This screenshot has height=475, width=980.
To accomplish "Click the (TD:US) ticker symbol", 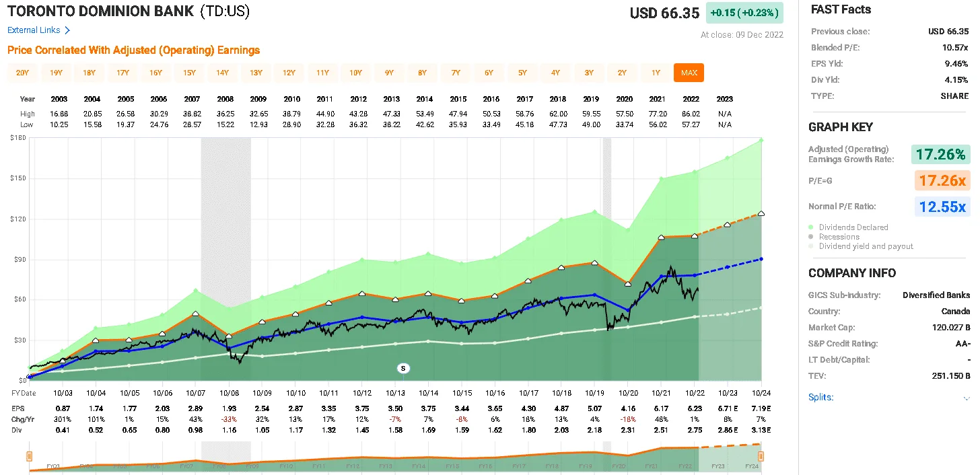I will (225, 12).
